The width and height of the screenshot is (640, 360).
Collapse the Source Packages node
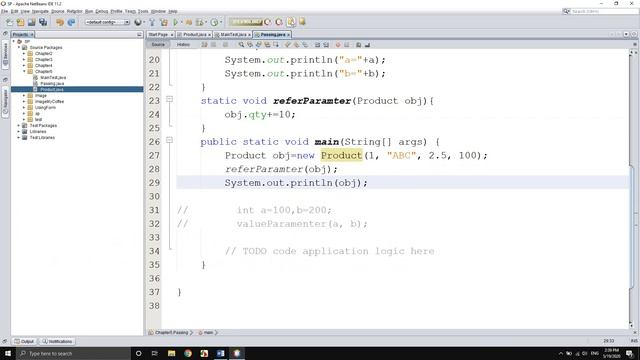point(19,47)
